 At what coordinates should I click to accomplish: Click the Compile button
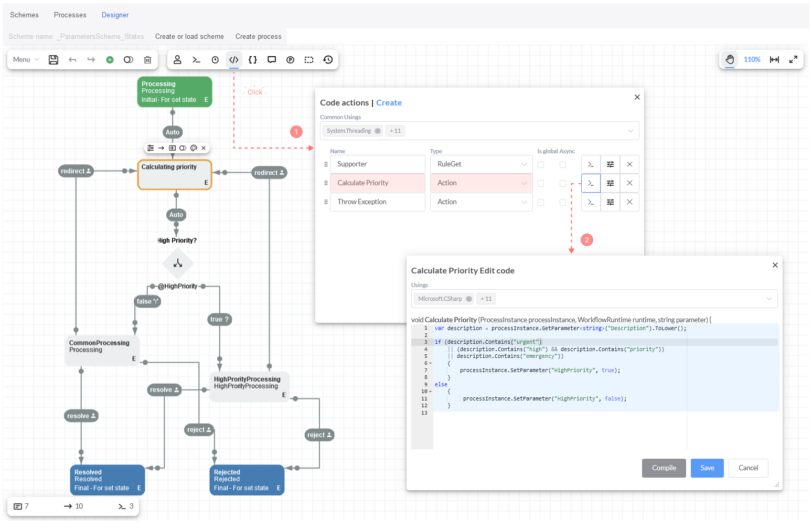coord(664,468)
